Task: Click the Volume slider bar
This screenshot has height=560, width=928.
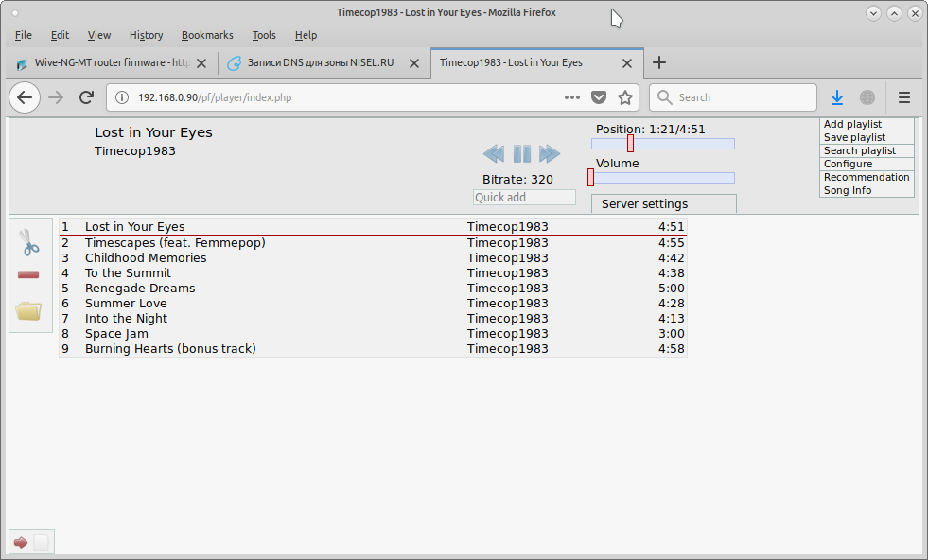Action: click(x=663, y=178)
